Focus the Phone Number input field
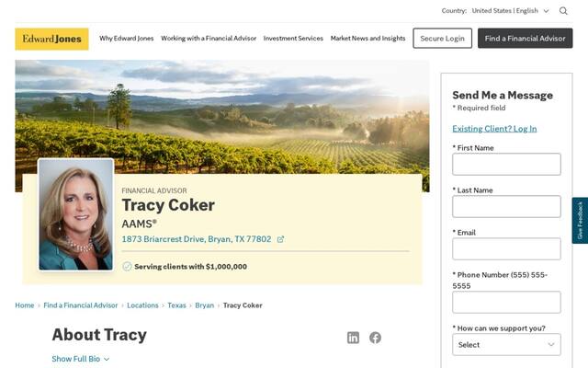588x368 pixels. pyautogui.click(x=506, y=302)
